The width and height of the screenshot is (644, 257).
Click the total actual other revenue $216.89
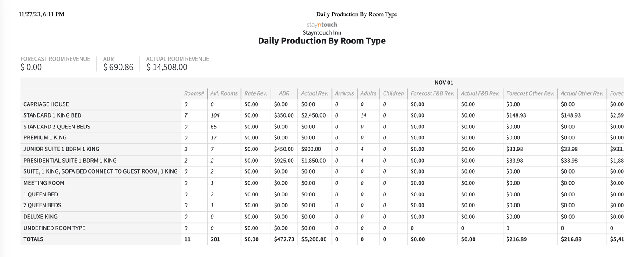coord(571,239)
